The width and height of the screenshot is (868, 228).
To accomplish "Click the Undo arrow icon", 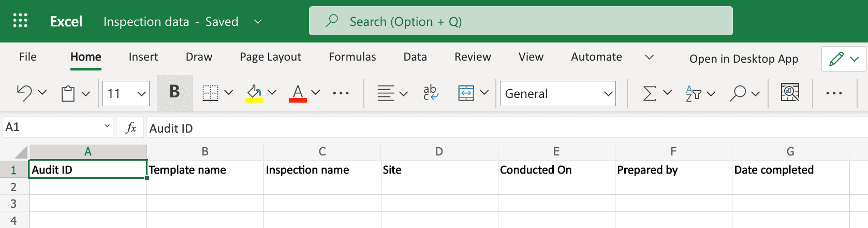I will tap(24, 93).
